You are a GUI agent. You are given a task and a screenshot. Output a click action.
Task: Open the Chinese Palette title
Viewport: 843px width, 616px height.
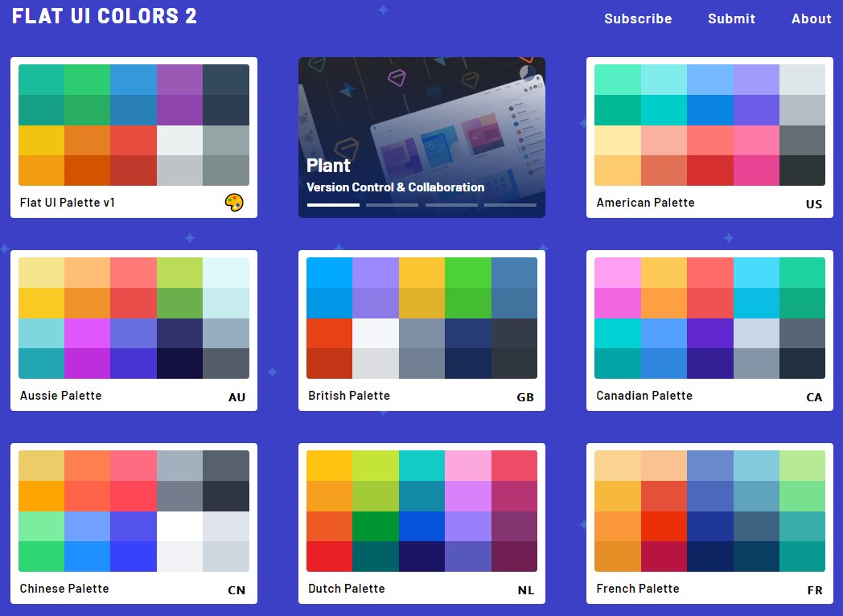click(64, 589)
